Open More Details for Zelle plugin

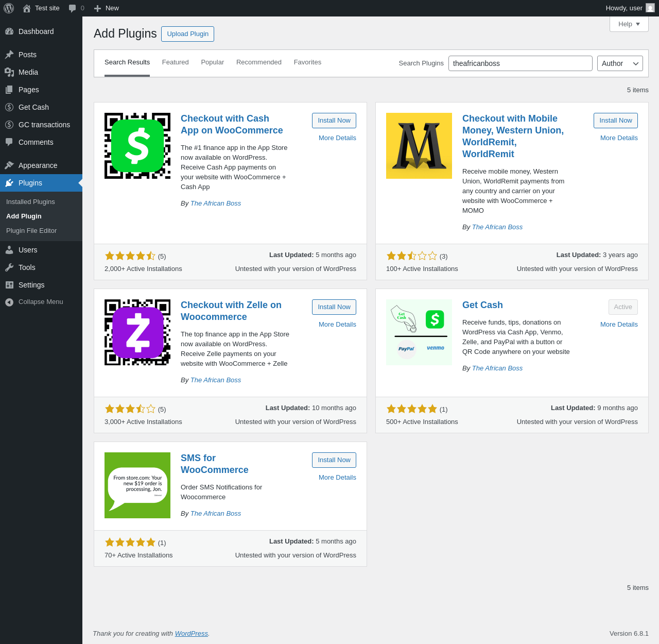[x=337, y=325]
